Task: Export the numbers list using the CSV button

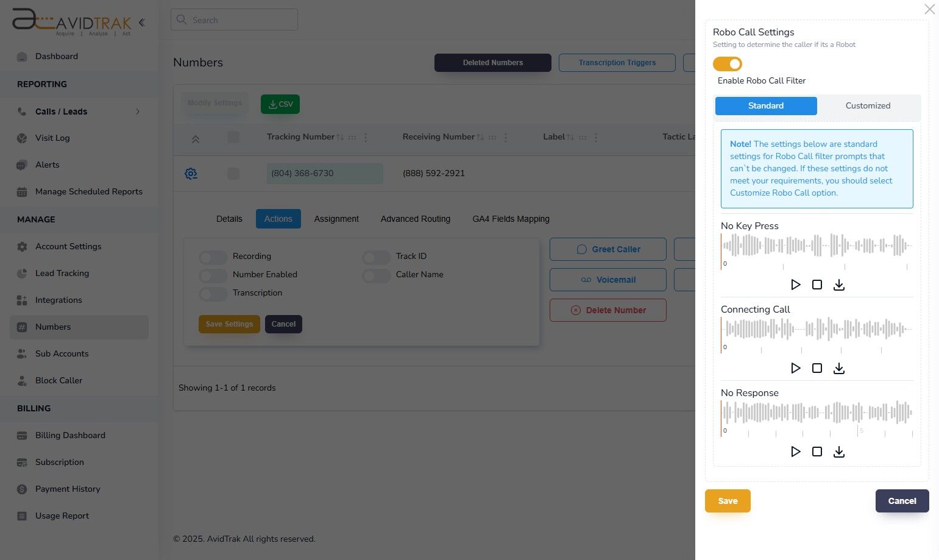Action: tap(280, 104)
